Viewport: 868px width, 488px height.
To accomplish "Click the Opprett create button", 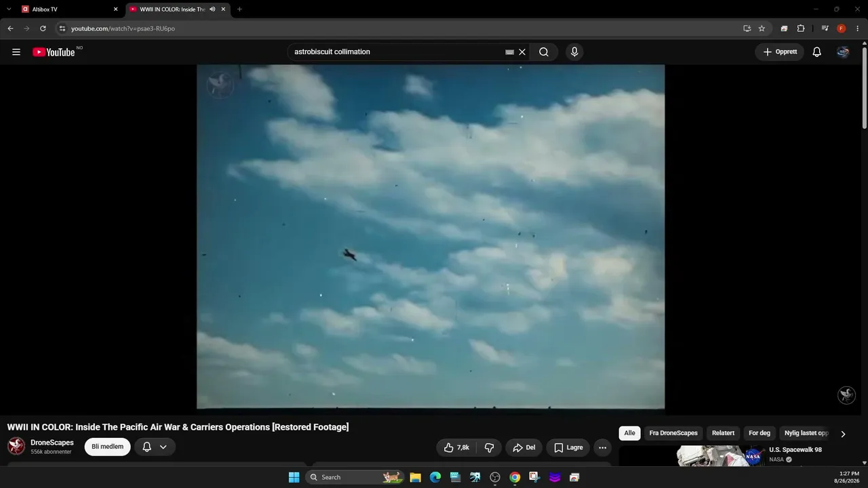I will pyautogui.click(x=780, y=52).
